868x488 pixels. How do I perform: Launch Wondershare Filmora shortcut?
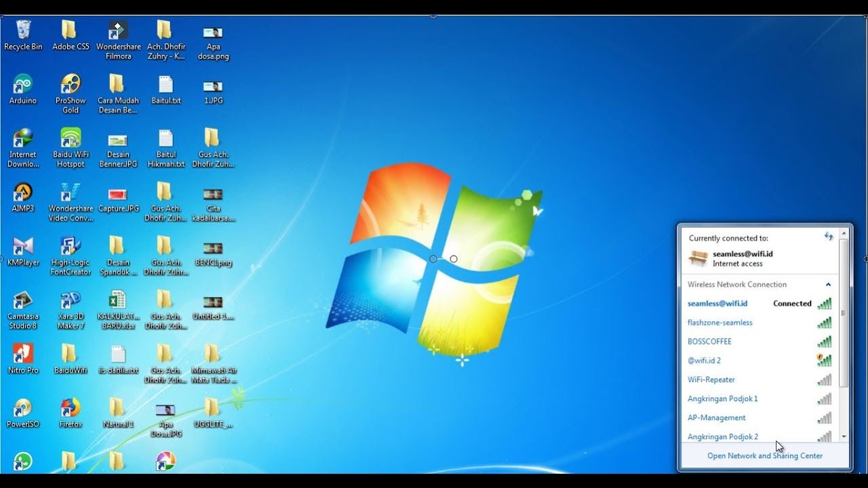tap(118, 41)
